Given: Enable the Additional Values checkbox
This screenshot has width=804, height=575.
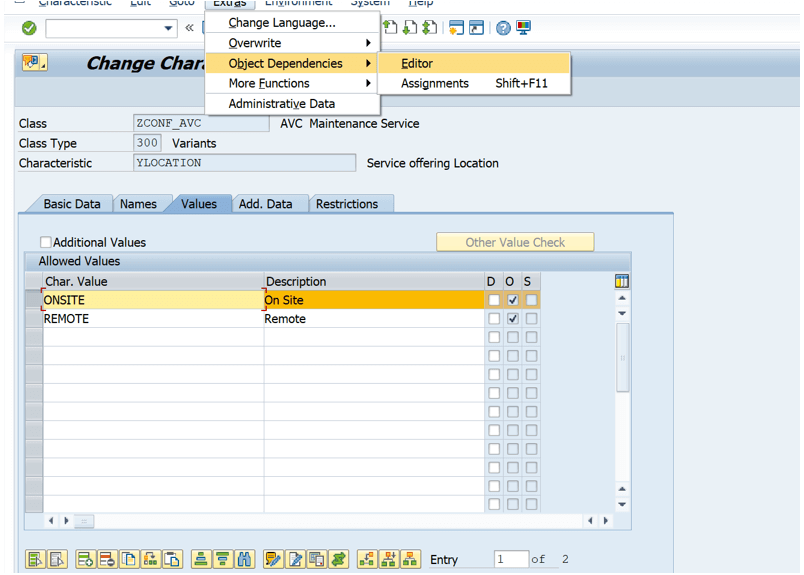Looking at the screenshot, I should pos(46,242).
